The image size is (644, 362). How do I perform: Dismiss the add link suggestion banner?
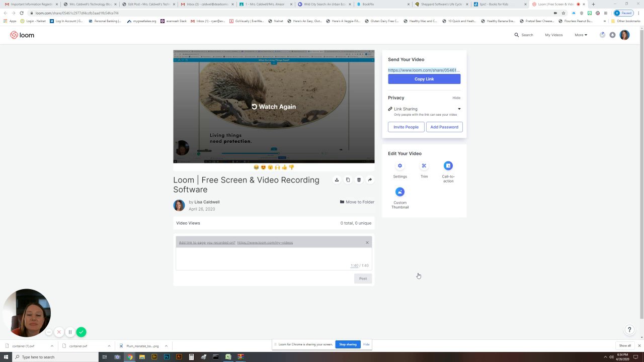click(367, 243)
